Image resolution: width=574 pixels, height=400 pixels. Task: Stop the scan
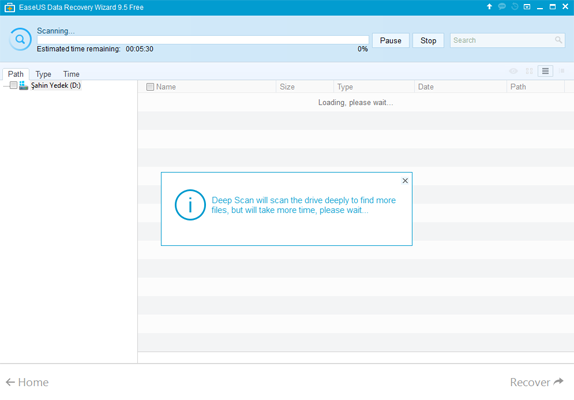pos(428,40)
